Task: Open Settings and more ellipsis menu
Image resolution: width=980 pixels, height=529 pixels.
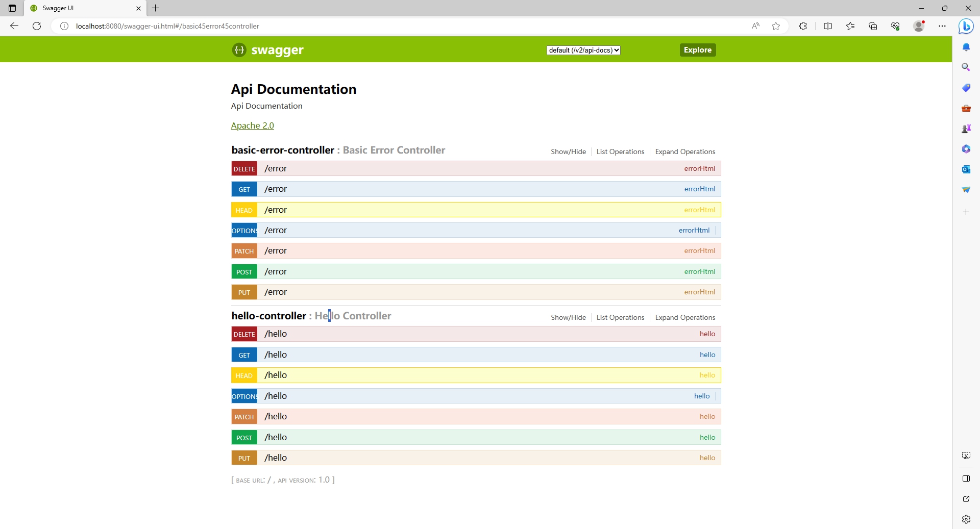Action: [x=942, y=26]
